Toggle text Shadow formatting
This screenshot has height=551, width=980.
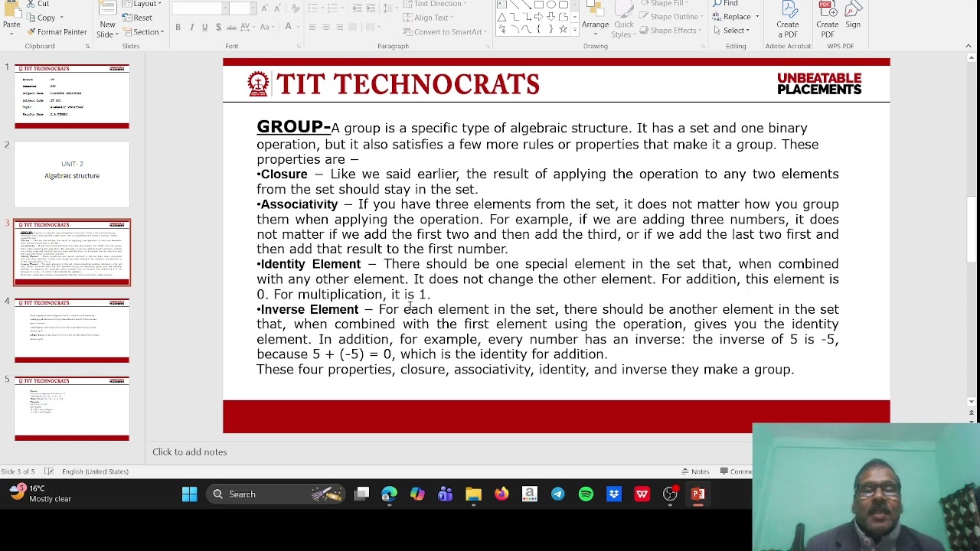(x=218, y=27)
